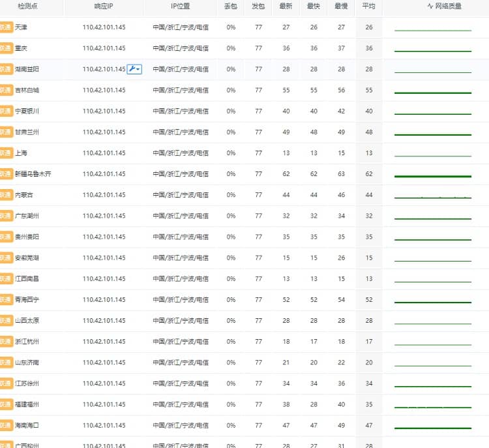489x448 pixels.
Task: Select the 上海 detection point name
Action: click(21, 153)
